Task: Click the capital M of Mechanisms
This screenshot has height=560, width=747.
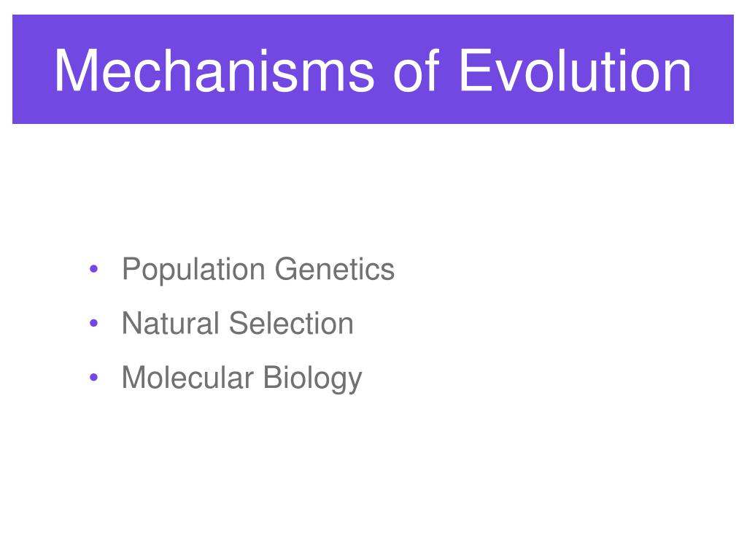Action: (x=75, y=71)
